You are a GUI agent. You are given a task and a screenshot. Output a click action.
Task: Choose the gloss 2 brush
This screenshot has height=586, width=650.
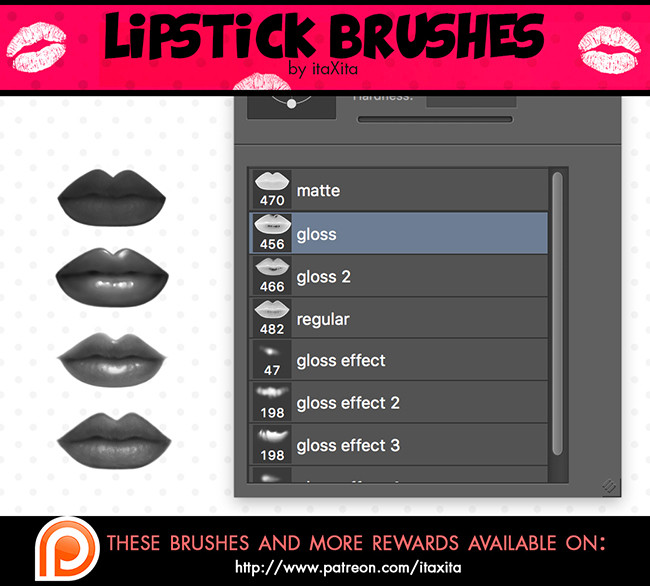(399, 276)
